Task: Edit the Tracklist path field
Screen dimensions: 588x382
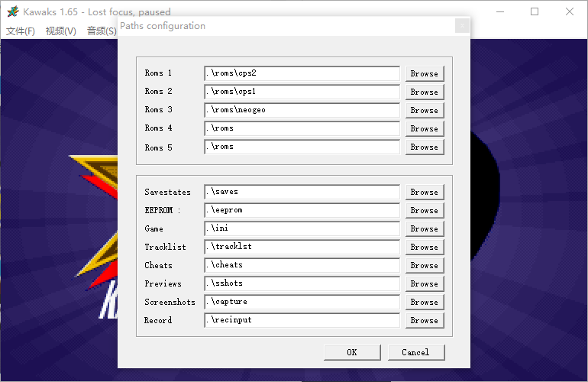Action: [x=302, y=248]
